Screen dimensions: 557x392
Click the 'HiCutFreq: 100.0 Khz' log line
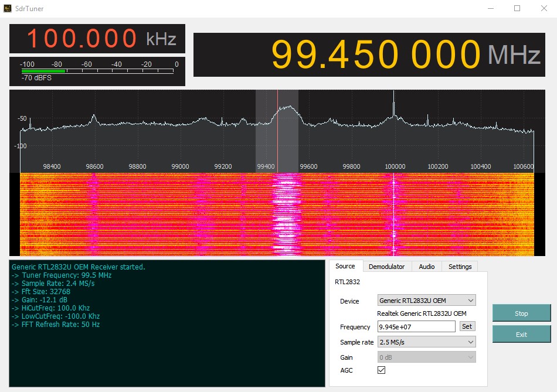(50, 308)
